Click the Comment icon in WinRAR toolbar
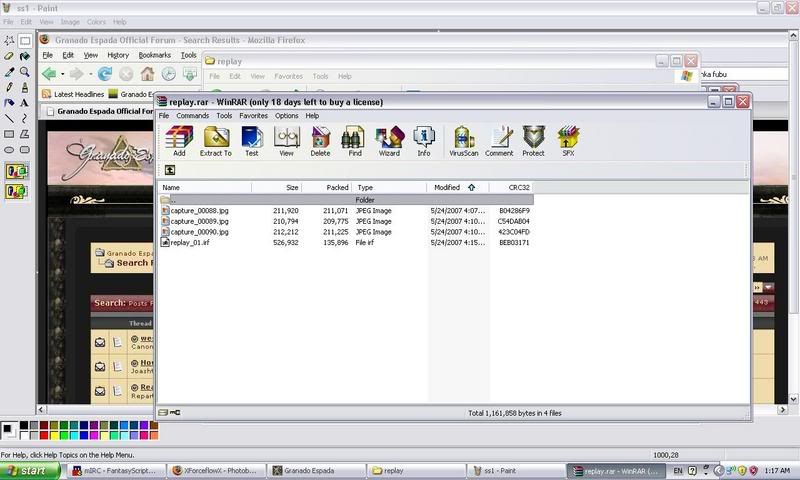 (499, 141)
